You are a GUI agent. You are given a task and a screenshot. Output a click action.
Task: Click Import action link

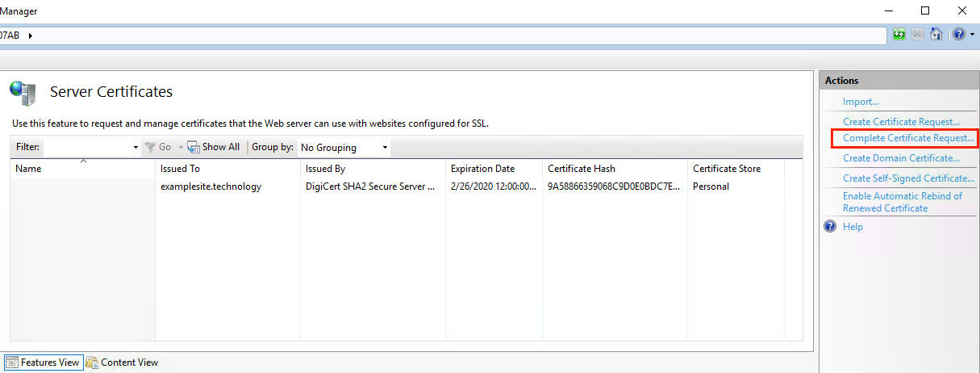click(x=861, y=102)
